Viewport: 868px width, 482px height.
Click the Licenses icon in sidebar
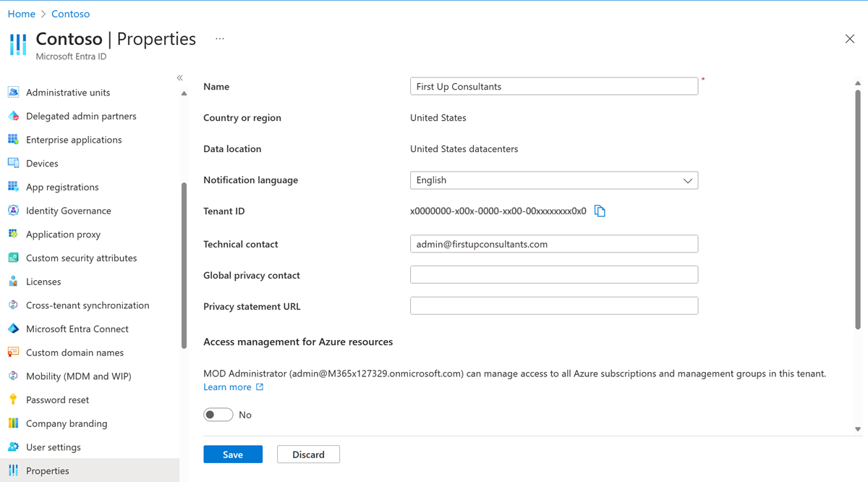[x=13, y=282]
